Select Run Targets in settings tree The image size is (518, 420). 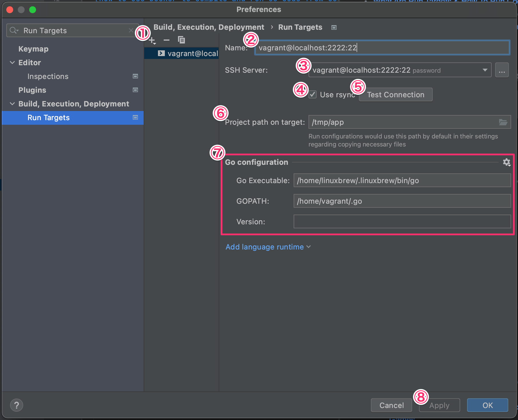click(73, 118)
